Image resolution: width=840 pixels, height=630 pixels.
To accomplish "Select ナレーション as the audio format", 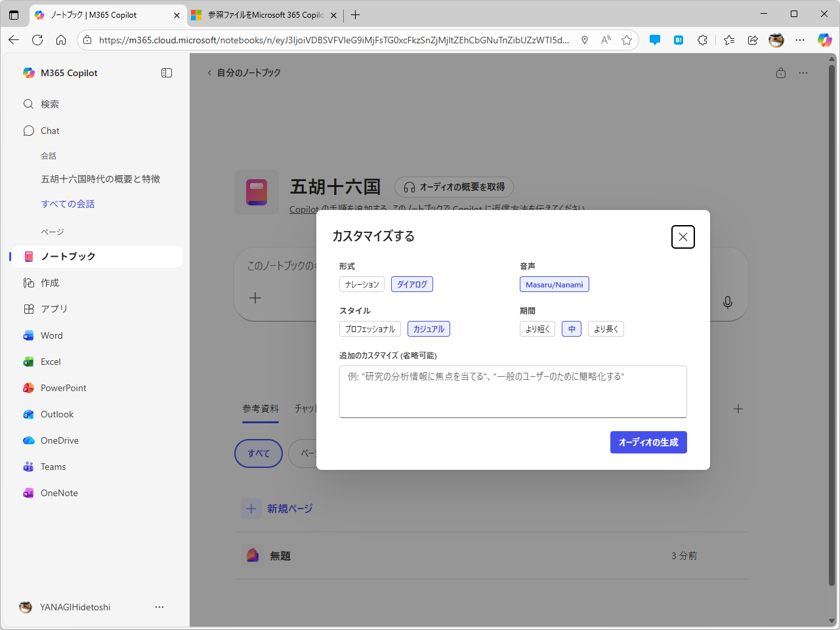I will (361, 284).
